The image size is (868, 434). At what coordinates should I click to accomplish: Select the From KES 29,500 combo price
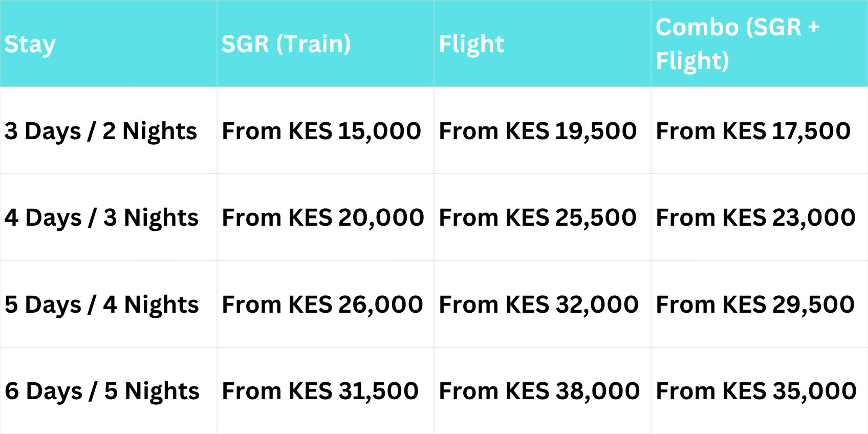(755, 305)
